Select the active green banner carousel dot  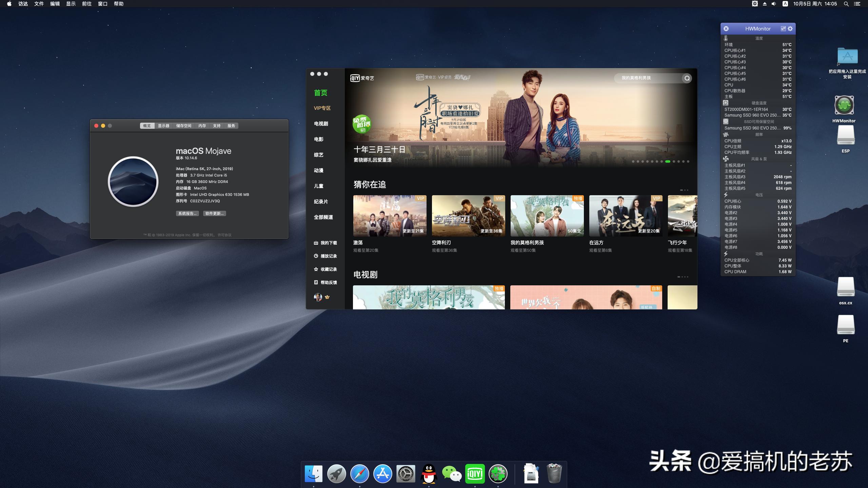tap(668, 162)
